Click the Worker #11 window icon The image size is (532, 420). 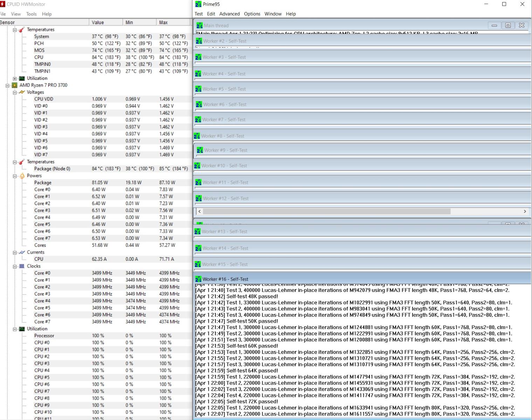[x=198, y=182]
